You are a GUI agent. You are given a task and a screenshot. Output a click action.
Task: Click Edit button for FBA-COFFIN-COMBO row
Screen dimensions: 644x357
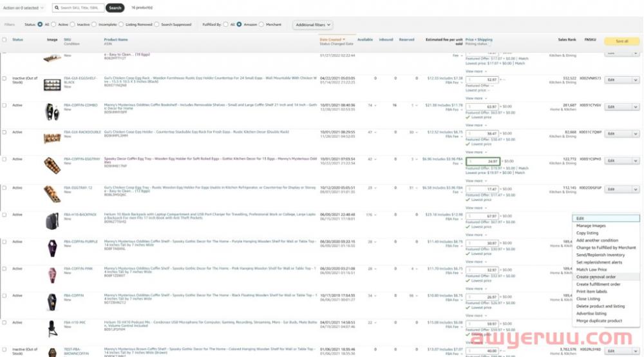point(618,107)
